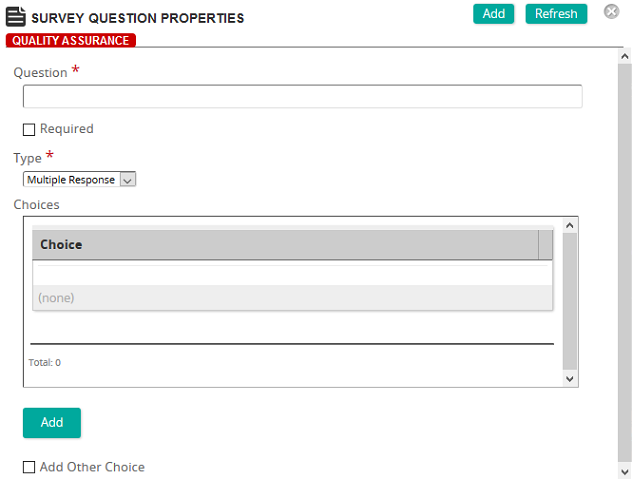Click the Refresh button
Viewport: 632px width, 485px height.
556,14
